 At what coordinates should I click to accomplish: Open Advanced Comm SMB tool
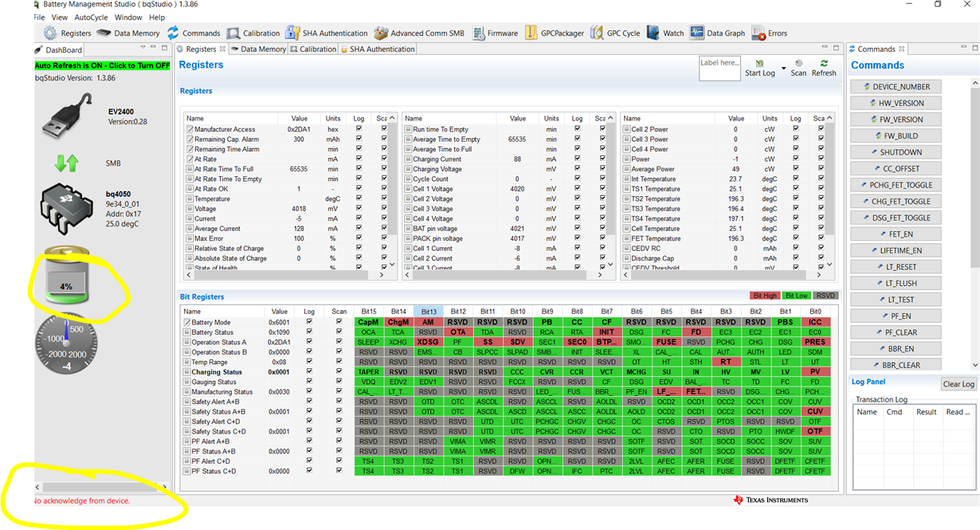click(419, 33)
